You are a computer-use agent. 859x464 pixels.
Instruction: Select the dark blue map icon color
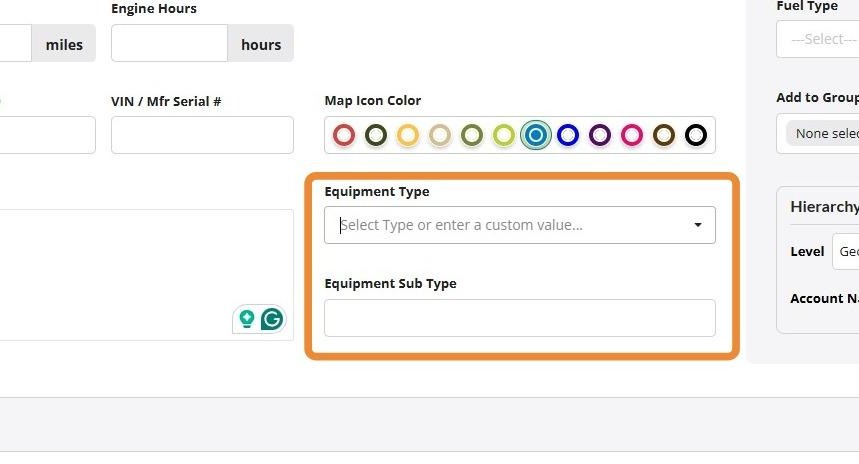click(x=568, y=135)
